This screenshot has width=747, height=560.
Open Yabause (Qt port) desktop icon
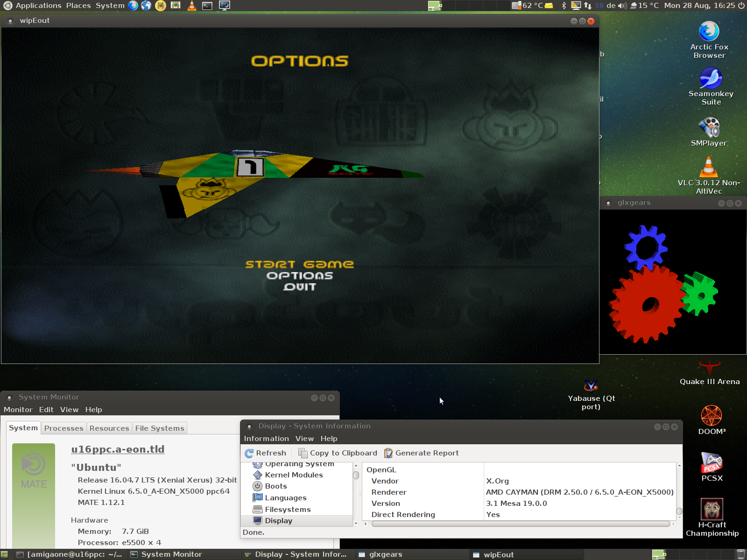591,395
